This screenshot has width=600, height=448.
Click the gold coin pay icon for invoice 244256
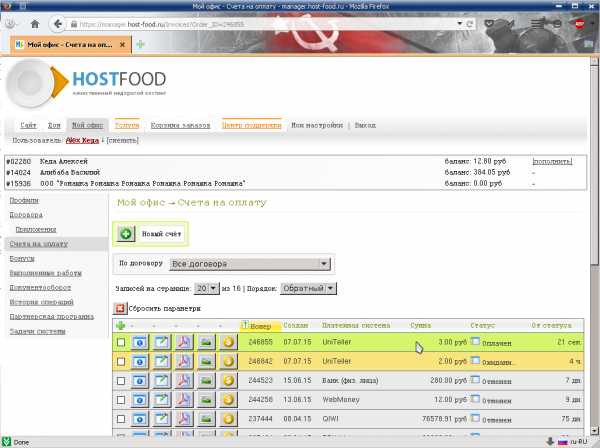(228, 399)
